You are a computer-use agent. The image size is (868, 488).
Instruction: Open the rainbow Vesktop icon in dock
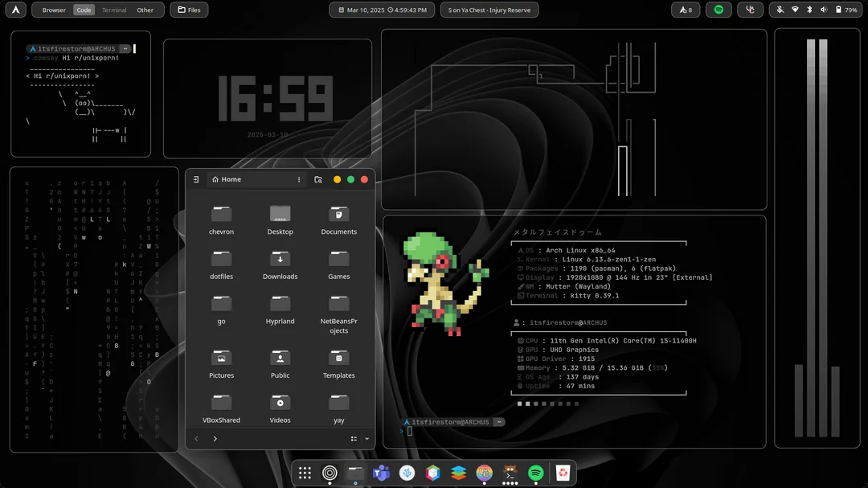point(485,473)
